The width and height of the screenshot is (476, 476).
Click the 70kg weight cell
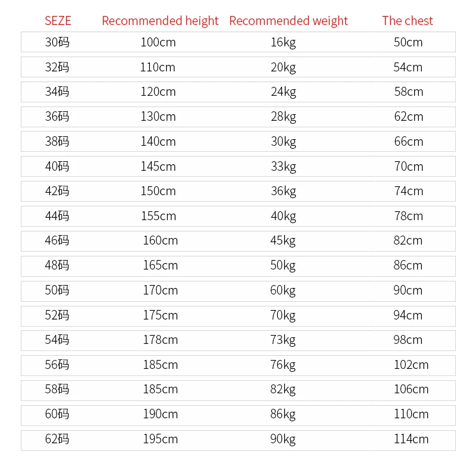click(283, 315)
